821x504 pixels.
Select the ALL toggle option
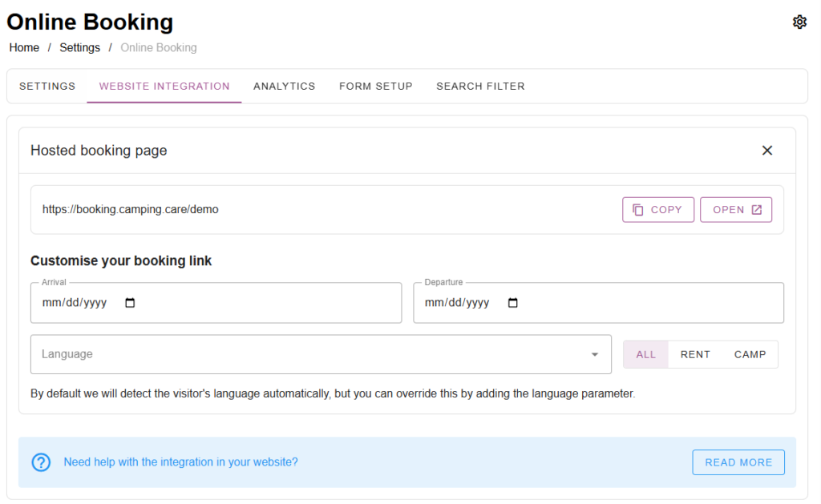[645, 354]
